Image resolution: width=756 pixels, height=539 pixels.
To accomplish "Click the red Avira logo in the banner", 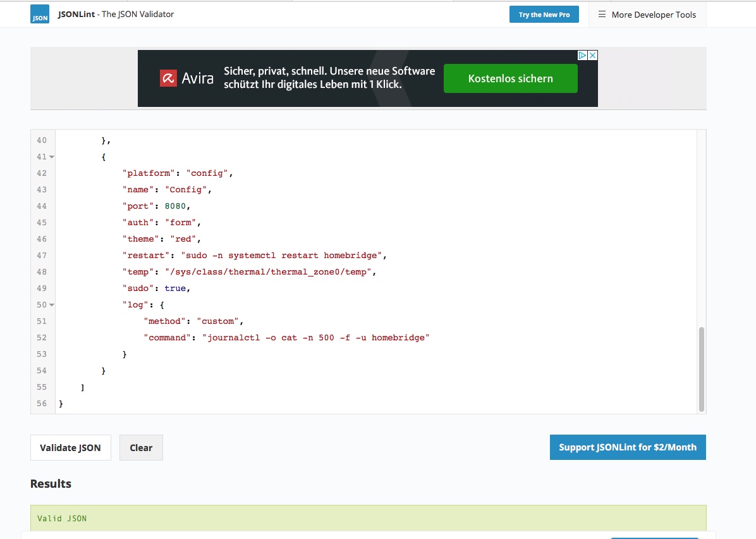I will [x=168, y=79].
